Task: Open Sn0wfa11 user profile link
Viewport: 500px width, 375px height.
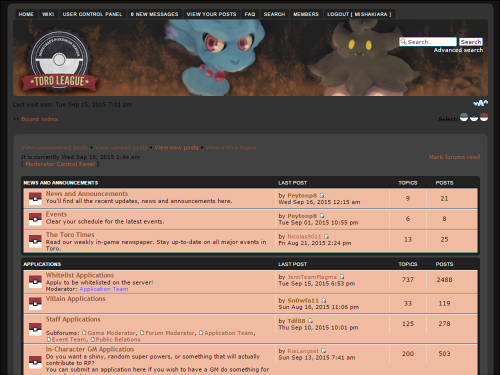Action: [303, 300]
